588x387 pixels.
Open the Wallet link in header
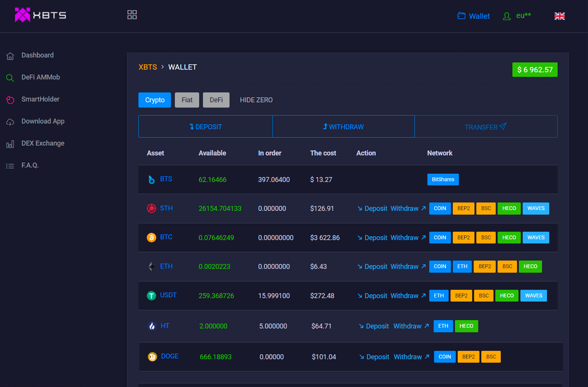click(473, 16)
